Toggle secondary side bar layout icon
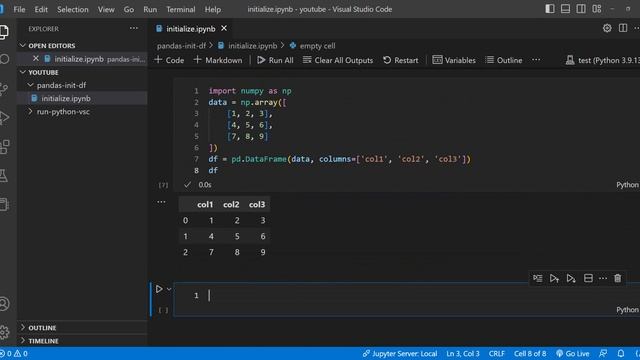Viewport: 640px width, 360px height. [x=581, y=9]
